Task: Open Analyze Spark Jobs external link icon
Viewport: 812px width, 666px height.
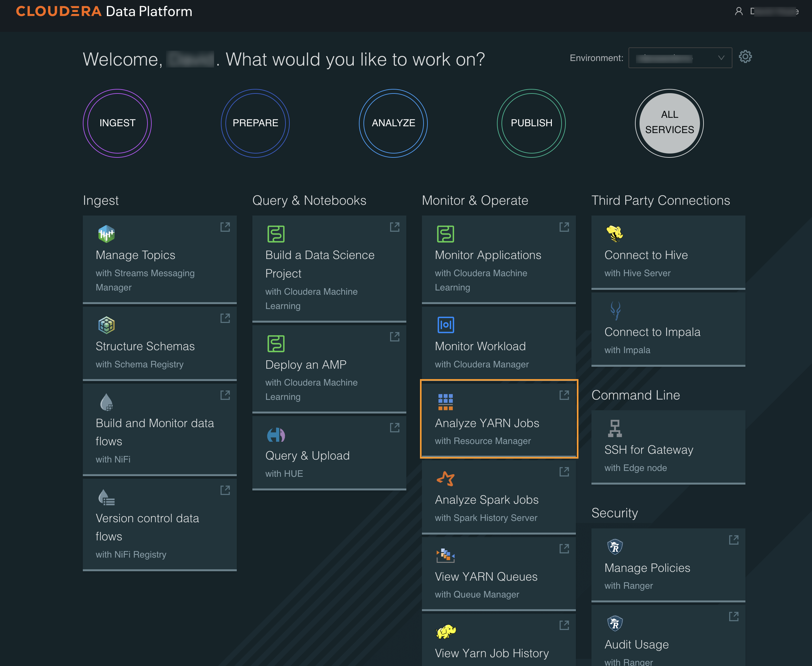Action: 564,472
